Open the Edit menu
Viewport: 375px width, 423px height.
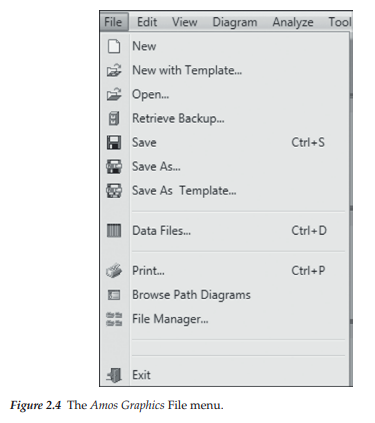click(147, 22)
